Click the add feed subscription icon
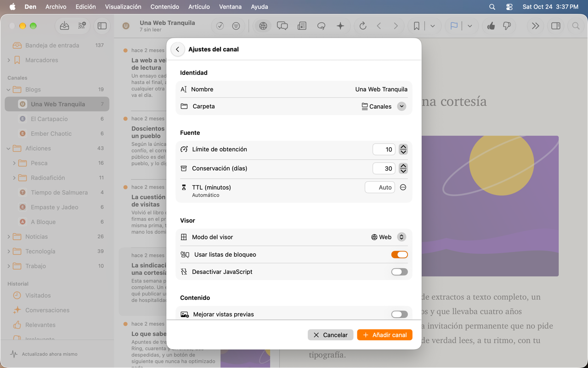 (82, 26)
